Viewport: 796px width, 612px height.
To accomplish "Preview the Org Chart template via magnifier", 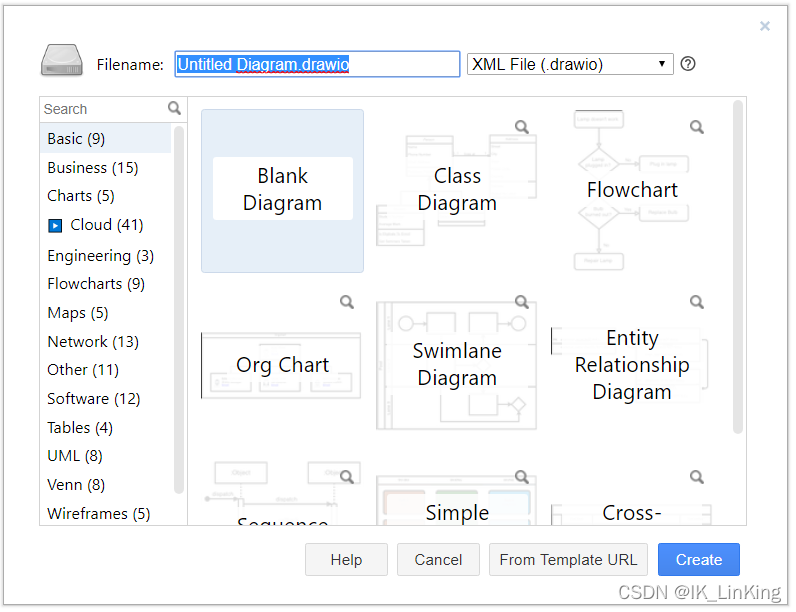I will point(347,302).
